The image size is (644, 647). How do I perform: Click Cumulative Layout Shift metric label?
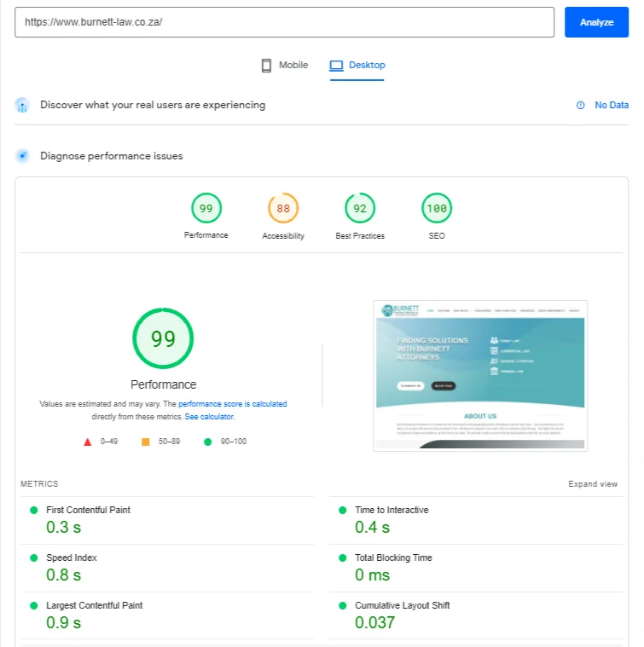[x=402, y=605]
